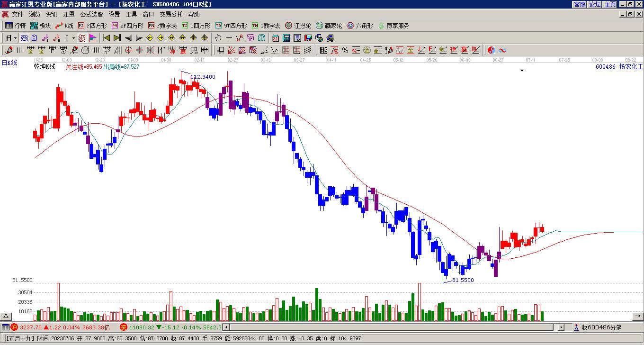
Task: Open the 公式选股 menu
Action: [x=91, y=14]
